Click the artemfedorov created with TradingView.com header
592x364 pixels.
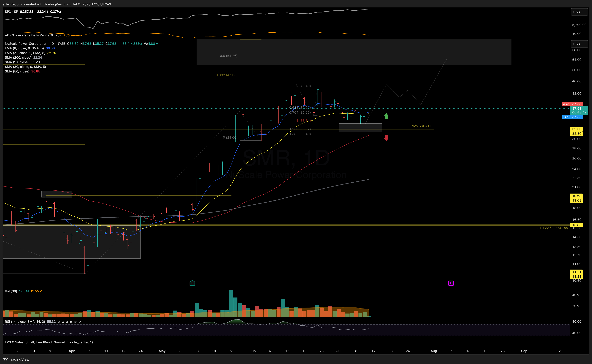(x=57, y=4)
